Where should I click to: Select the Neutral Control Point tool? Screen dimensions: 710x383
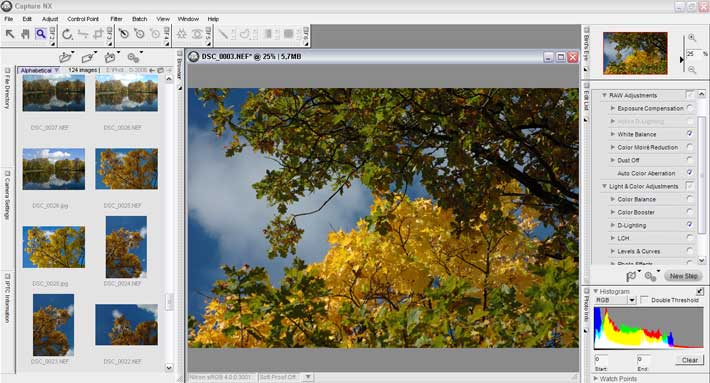[154, 34]
